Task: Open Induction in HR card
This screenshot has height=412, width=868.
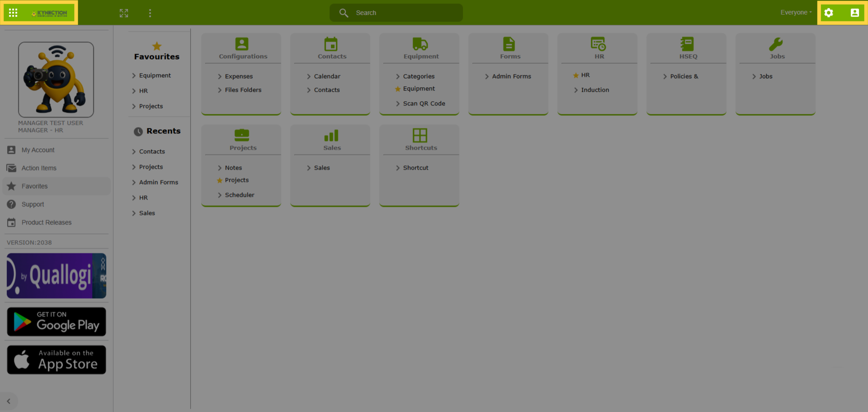Action: click(595, 90)
